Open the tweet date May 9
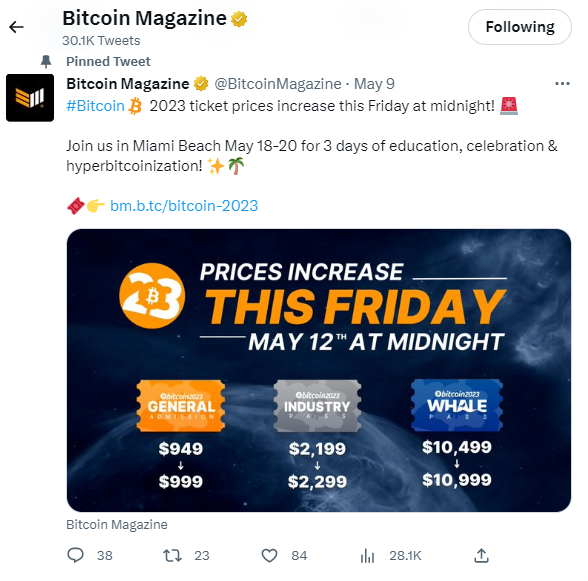 374,84
